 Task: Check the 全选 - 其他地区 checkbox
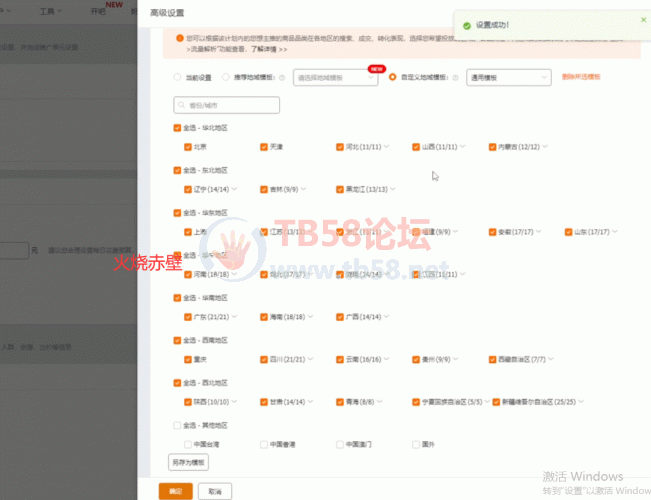pyautogui.click(x=177, y=425)
